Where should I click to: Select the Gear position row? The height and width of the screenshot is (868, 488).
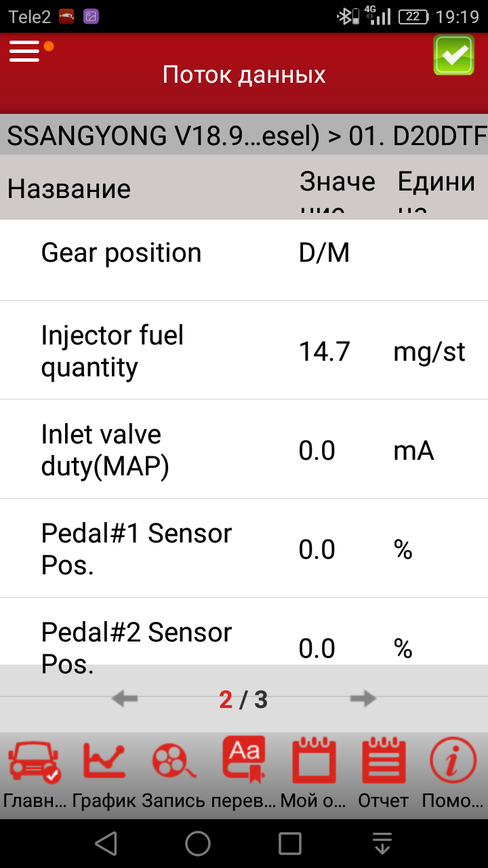[244, 254]
